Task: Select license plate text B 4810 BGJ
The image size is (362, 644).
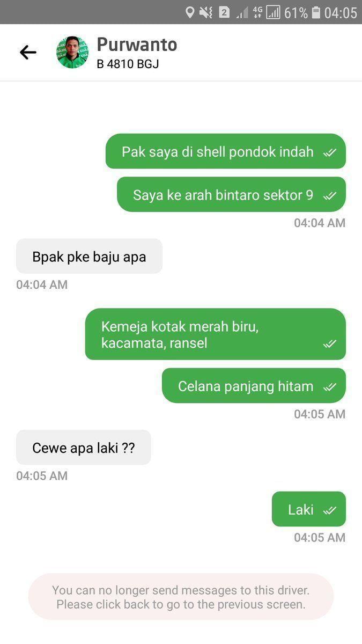Action: pyautogui.click(x=128, y=64)
